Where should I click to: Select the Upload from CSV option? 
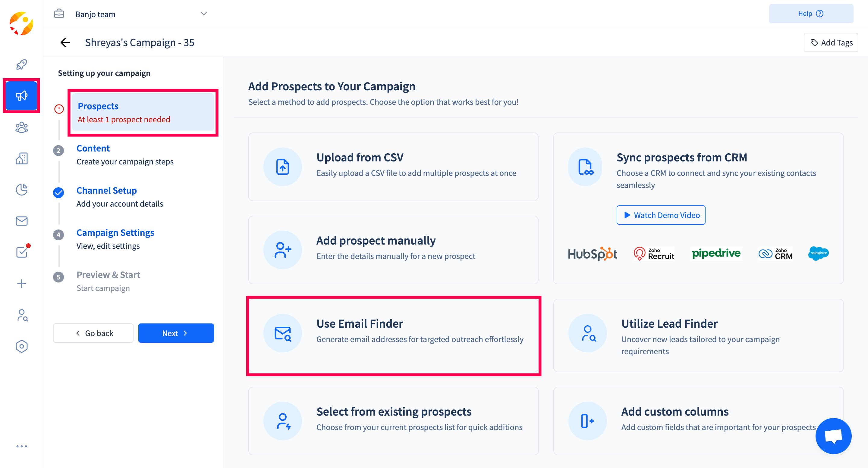pyautogui.click(x=393, y=166)
